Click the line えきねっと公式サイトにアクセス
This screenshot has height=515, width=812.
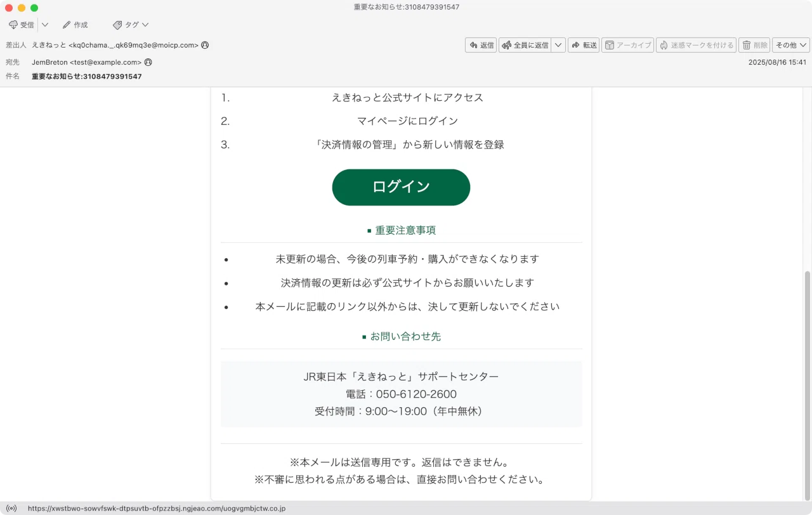407,98
